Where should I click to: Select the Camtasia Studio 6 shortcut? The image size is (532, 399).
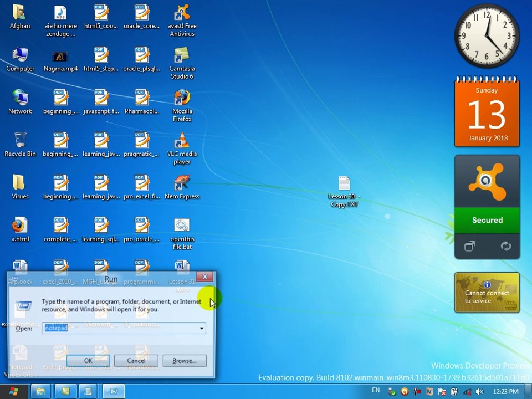pyautogui.click(x=182, y=63)
